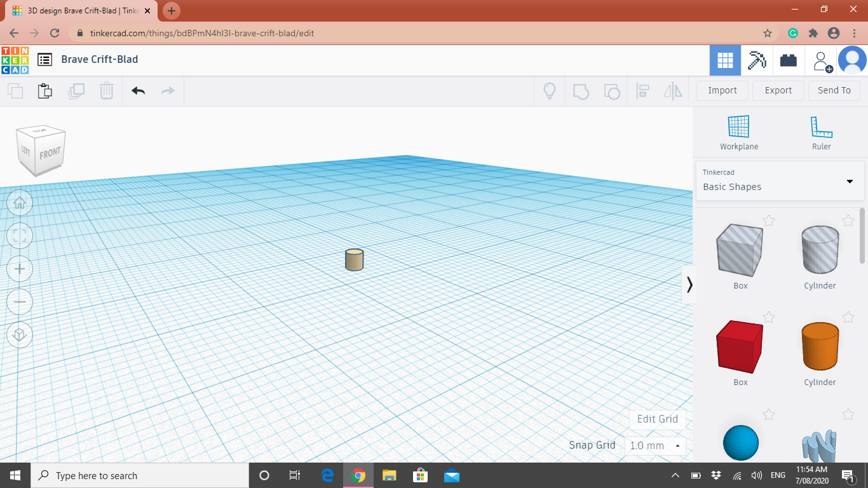Open the Chrome extensions puzzle icon
This screenshot has width=868, height=488.
click(813, 33)
